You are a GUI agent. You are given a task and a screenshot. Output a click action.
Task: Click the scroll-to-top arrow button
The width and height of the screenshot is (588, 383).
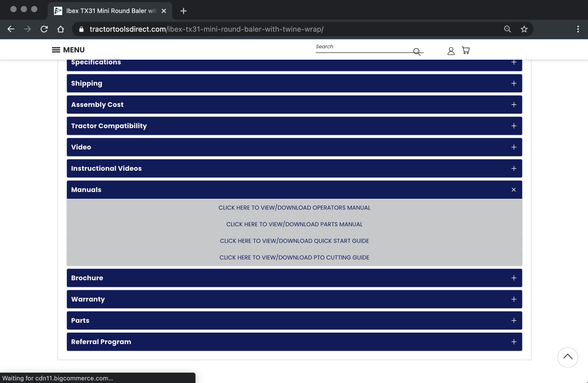(x=567, y=357)
